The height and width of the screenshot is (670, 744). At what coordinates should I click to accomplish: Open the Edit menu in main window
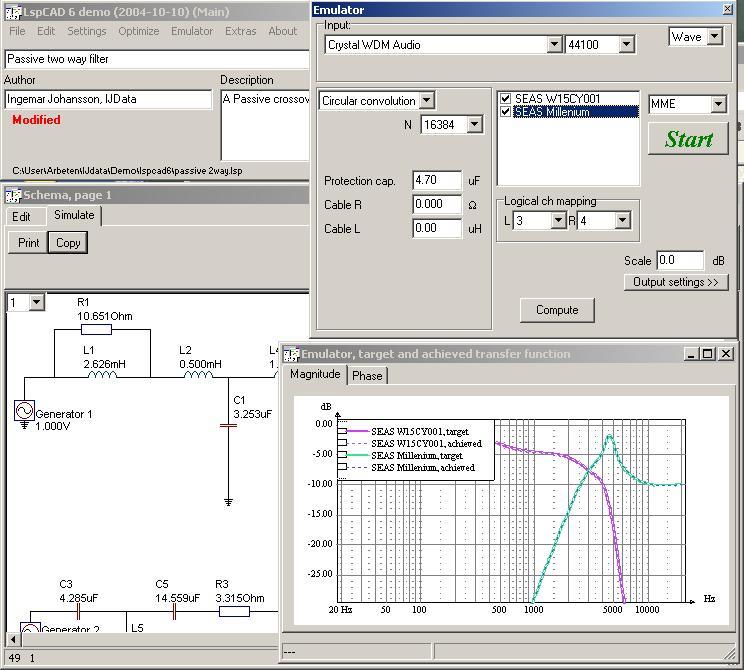point(46,31)
